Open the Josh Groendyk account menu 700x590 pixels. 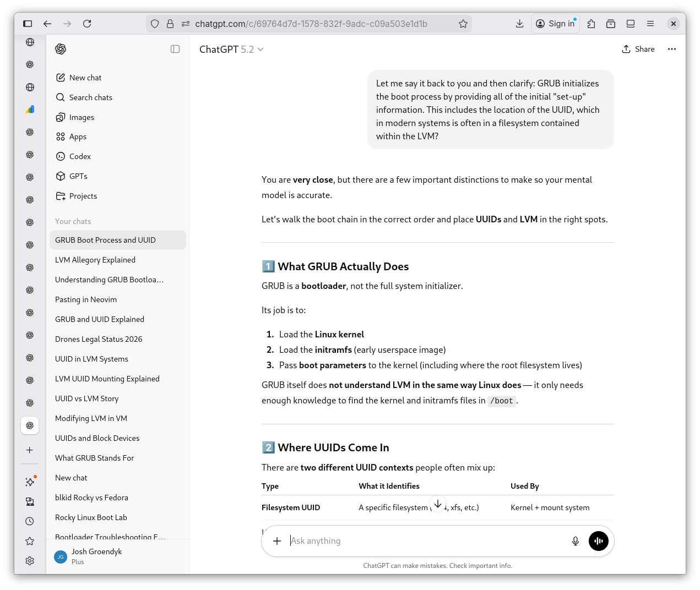[96, 556]
